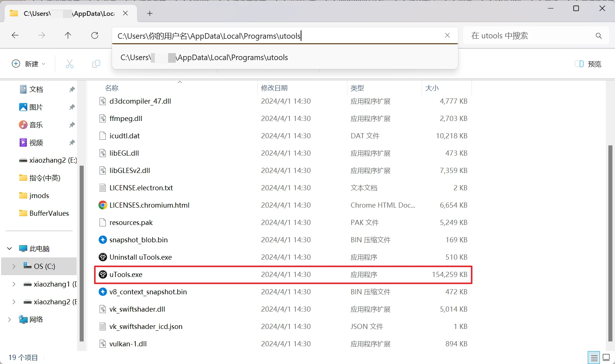Screen dimensions: 615x364
Task: Click the Uninstall uTools.exe icon
Action: (103, 257)
